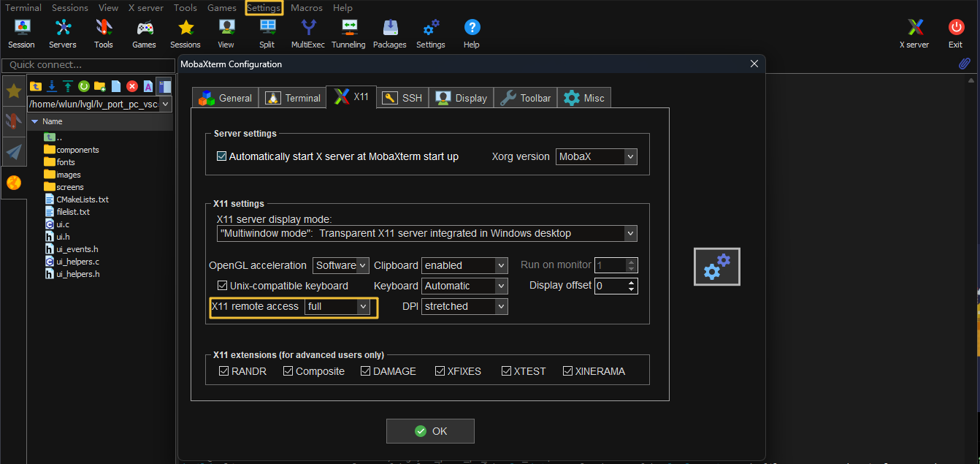Open the star bookmarks sidebar tab

click(x=13, y=91)
